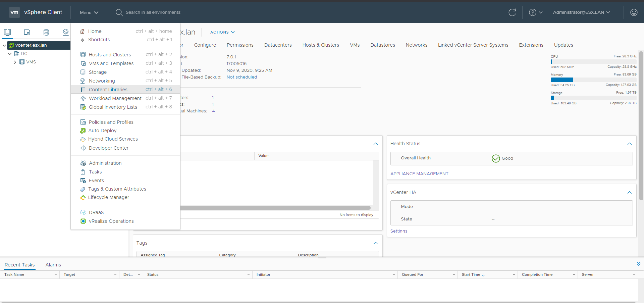Click the refresh icon in top bar
Viewport: 644px width, 303px height.
[512, 12]
